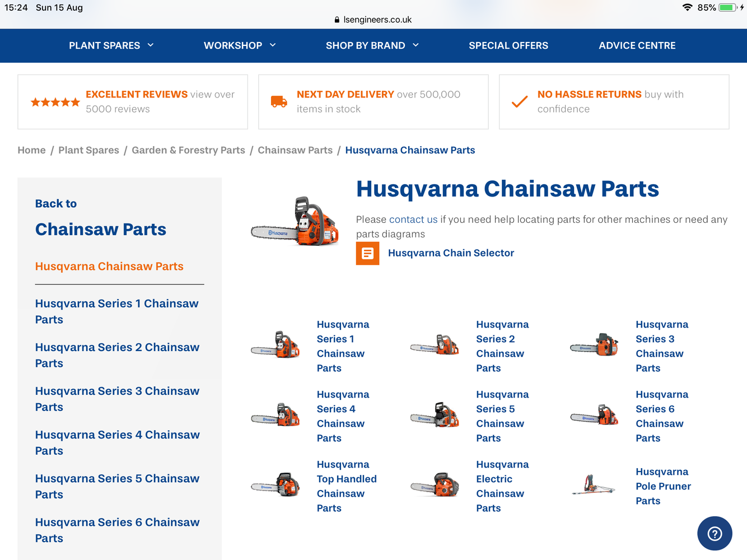The image size is (747, 560).
Task: Click the Garden & Forestry Parts breadcrumb
Action: pyautogui.click(x=188, y=150)
